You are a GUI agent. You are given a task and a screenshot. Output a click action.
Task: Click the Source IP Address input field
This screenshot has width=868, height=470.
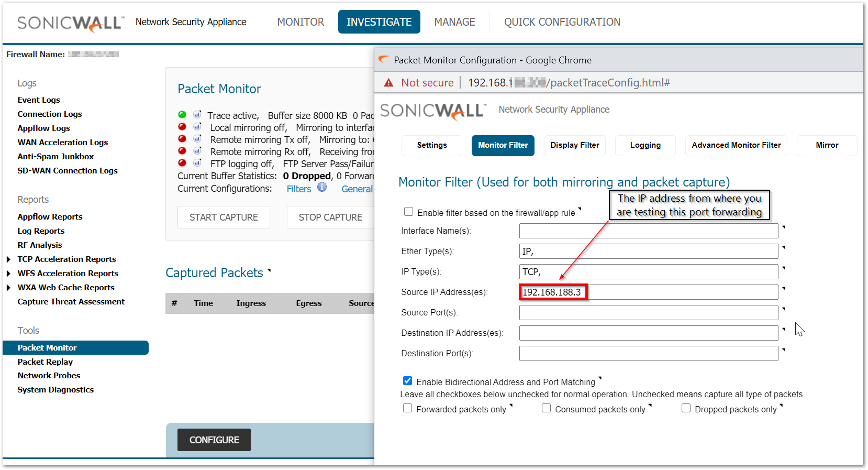(x=649, y=292)
